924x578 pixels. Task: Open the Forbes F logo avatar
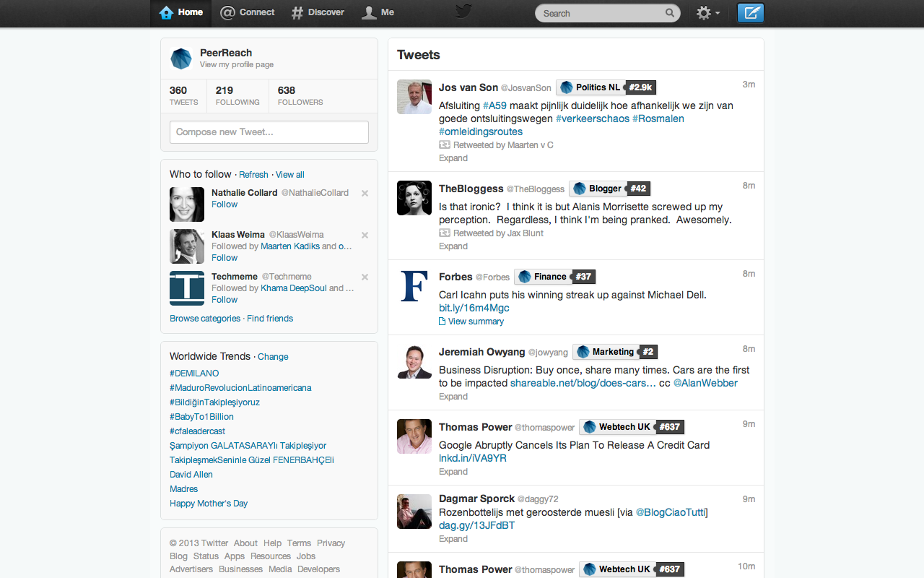click(x=414, y=286)
